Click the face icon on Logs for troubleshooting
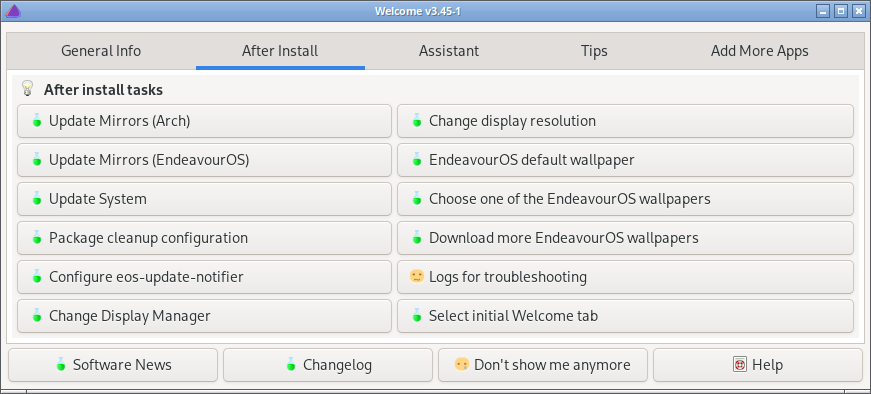This screenshot has width=871, height=394. (x=417, y=276)
